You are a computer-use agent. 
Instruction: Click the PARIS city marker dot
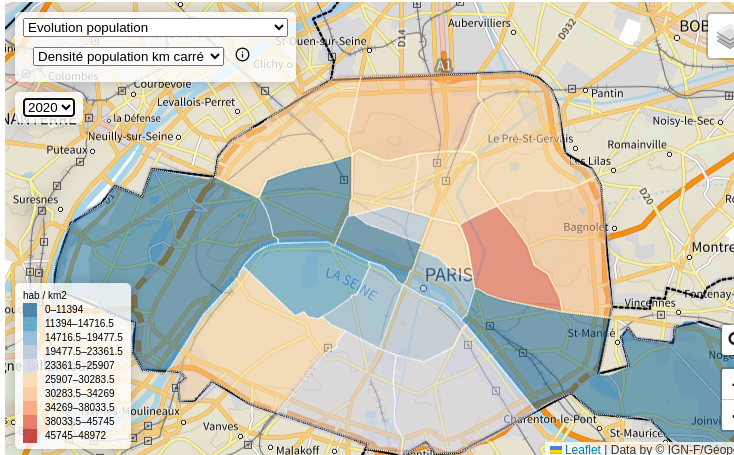click(x=423, y=288)
